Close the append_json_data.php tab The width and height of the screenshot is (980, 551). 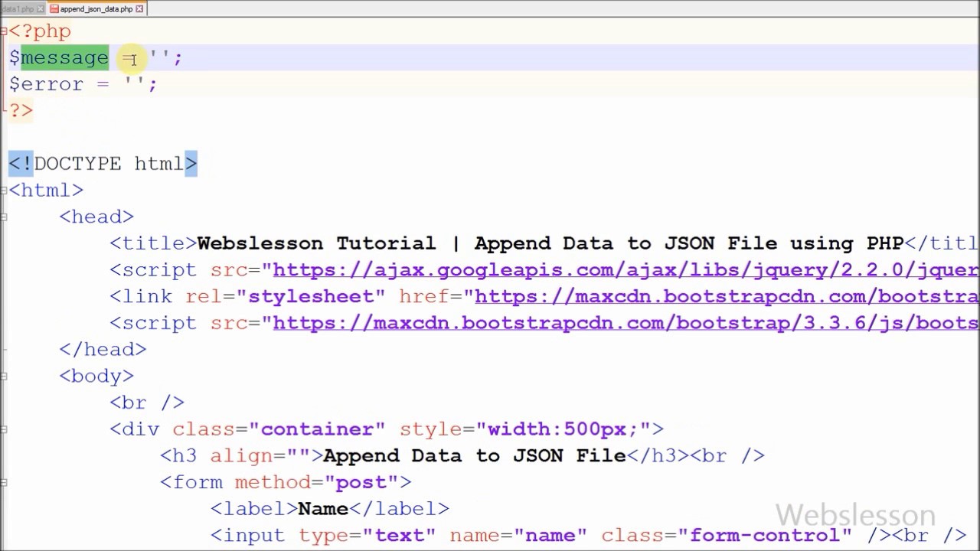(139, 9)
